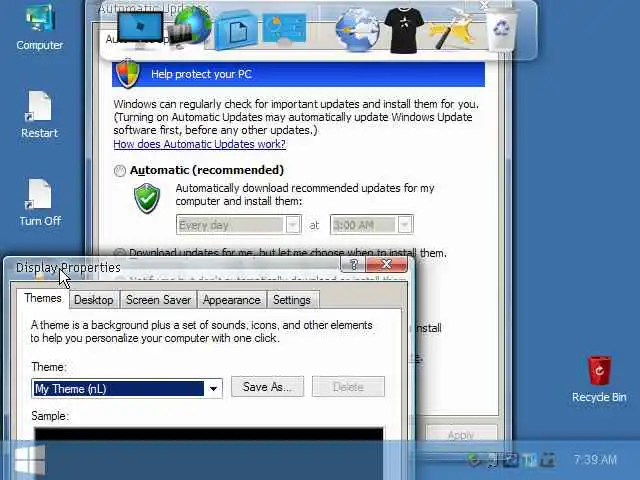This screenshot has width=640, height=480.
Task: Click the black t-shirt dock icon
Action: point(404,31)
